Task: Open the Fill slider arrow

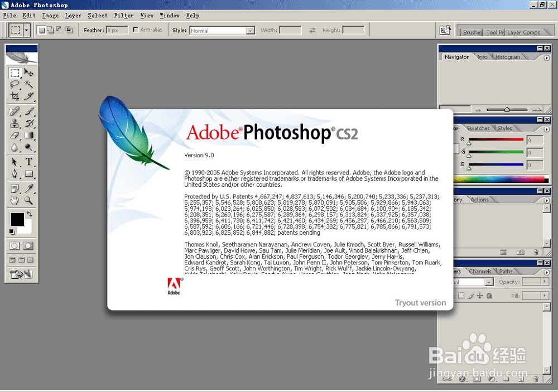Action: (x=545, y=296)
